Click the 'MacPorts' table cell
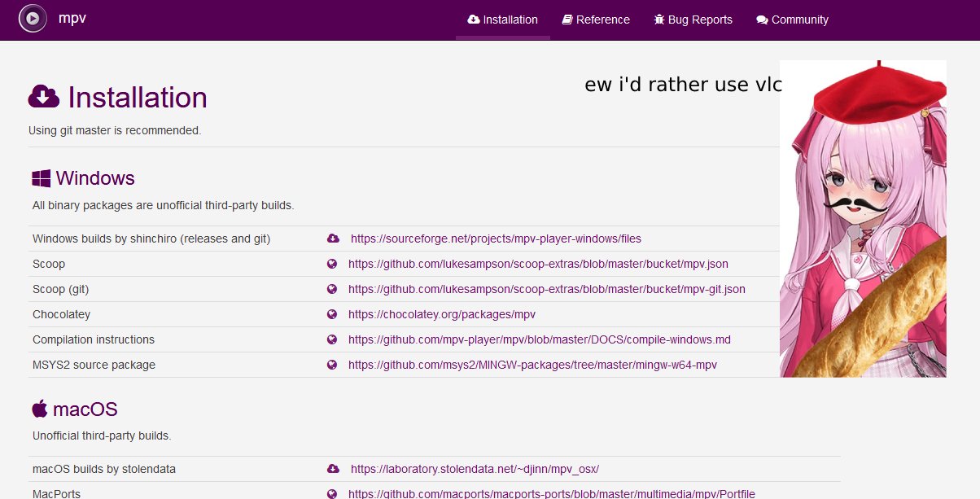This screenshot has width=980, height=499. click(57, 493)
